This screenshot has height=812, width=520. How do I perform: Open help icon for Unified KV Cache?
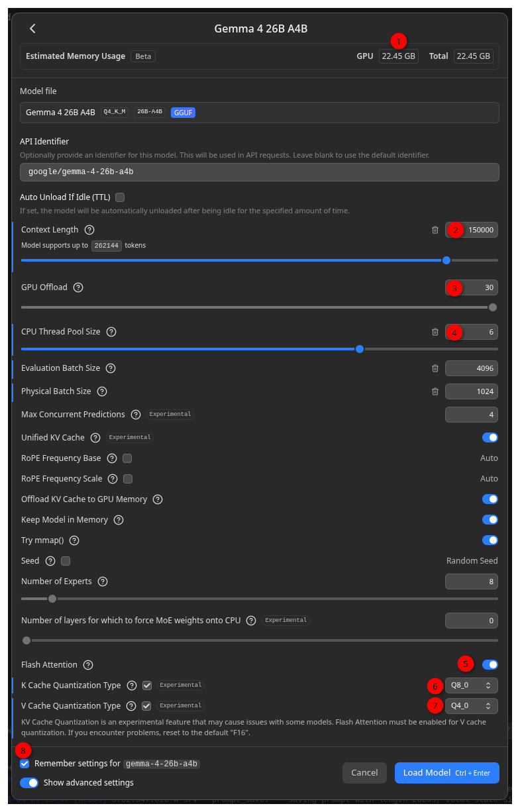[95, 438]
